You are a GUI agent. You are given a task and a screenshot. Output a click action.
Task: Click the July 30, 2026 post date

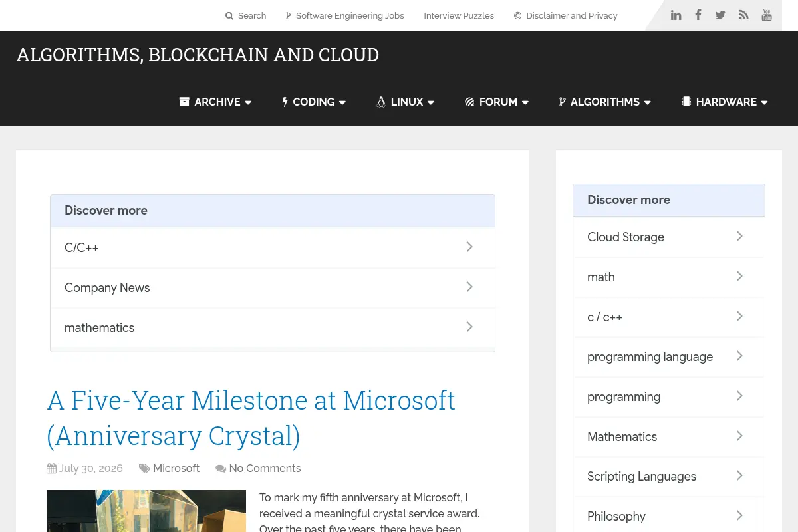91,468
